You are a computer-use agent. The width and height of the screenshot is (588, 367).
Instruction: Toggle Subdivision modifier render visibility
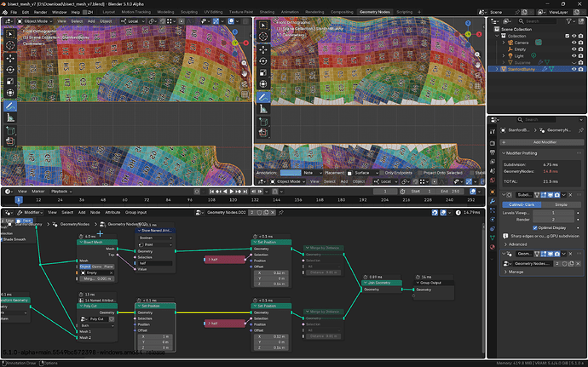[x=556, y=195]
